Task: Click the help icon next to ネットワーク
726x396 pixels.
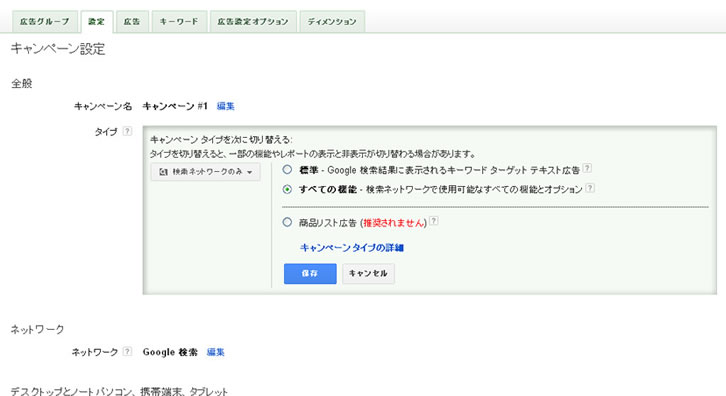Action: coord(127,351)
